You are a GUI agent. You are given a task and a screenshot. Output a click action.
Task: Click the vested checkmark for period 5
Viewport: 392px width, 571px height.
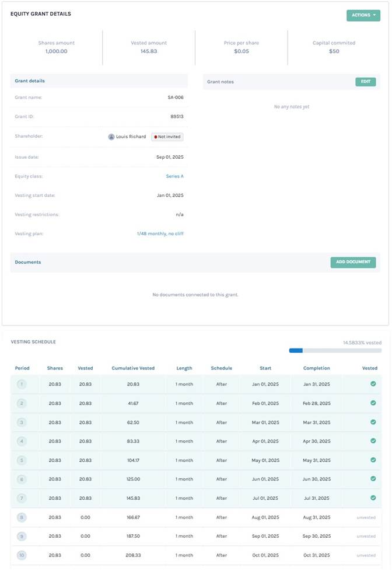click(373, 460)
